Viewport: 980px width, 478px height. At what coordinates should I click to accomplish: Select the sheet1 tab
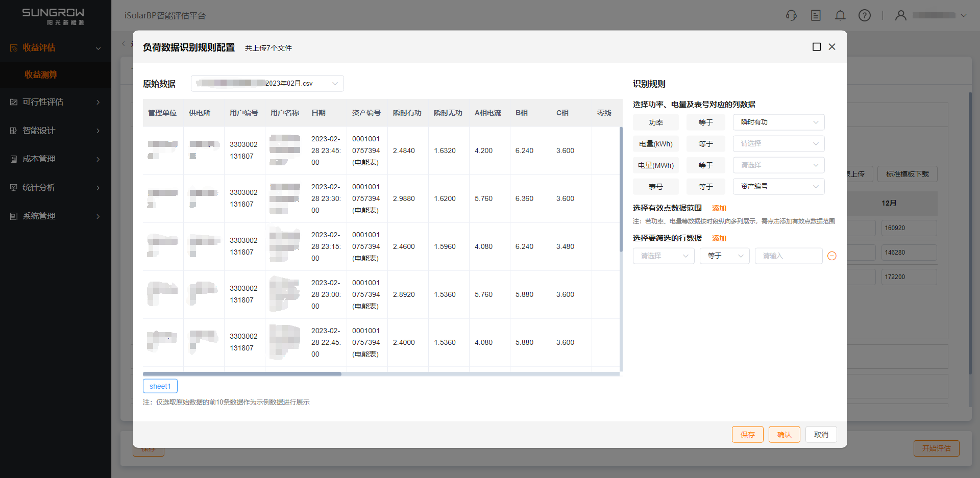point(160,386)
